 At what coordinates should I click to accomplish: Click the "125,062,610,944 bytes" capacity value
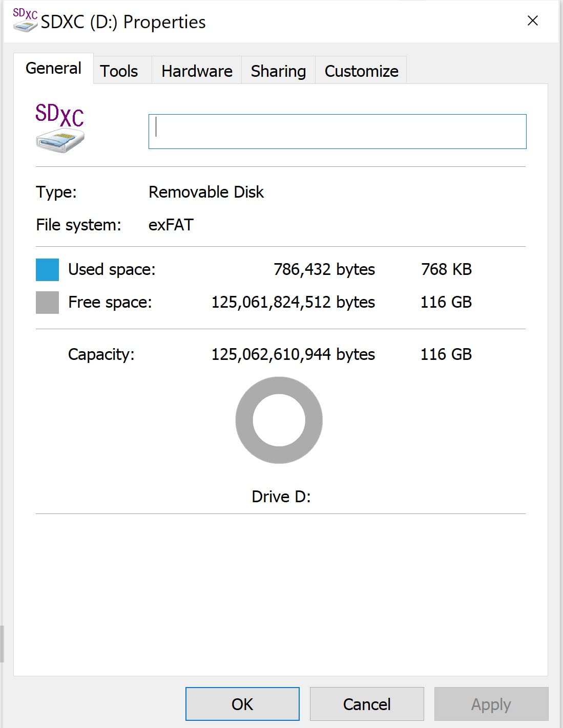click(x=293, y=354)
